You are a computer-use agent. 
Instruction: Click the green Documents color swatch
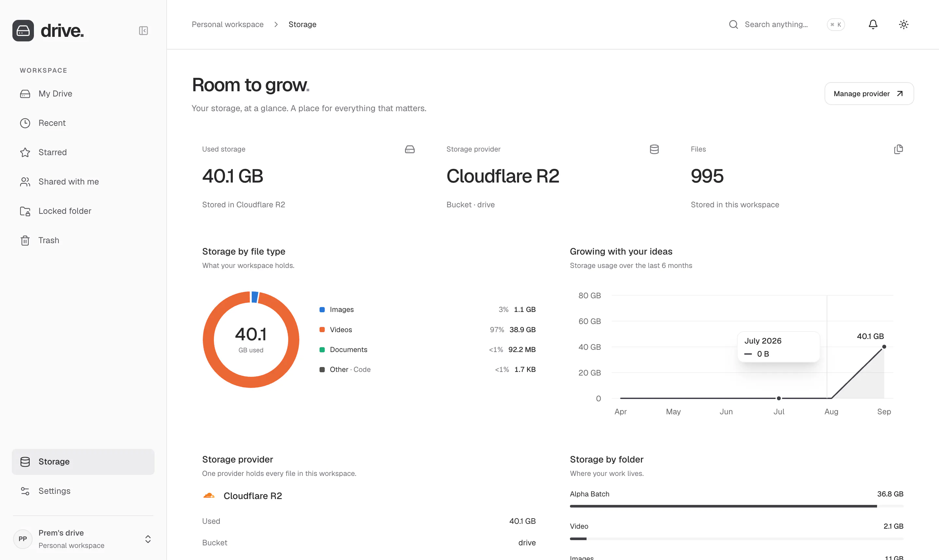tap(322, 350)
